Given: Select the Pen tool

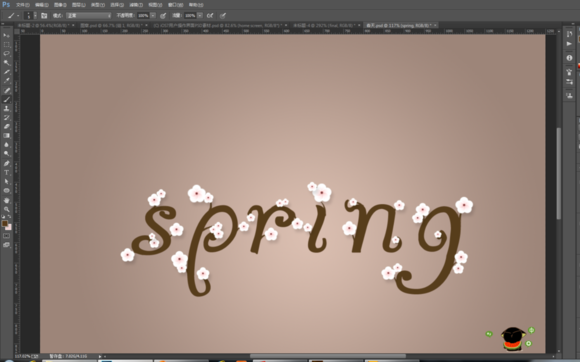Looking at the screenshot, I should pos(6,163).
